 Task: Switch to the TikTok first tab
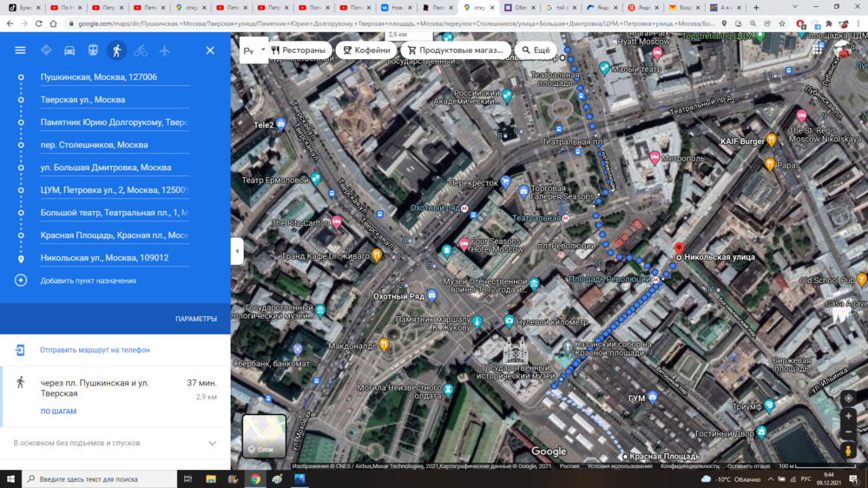23,8
